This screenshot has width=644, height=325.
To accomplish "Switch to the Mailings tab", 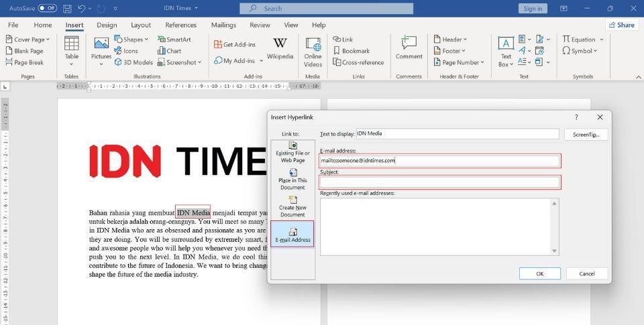I will [x=223, y=25].
